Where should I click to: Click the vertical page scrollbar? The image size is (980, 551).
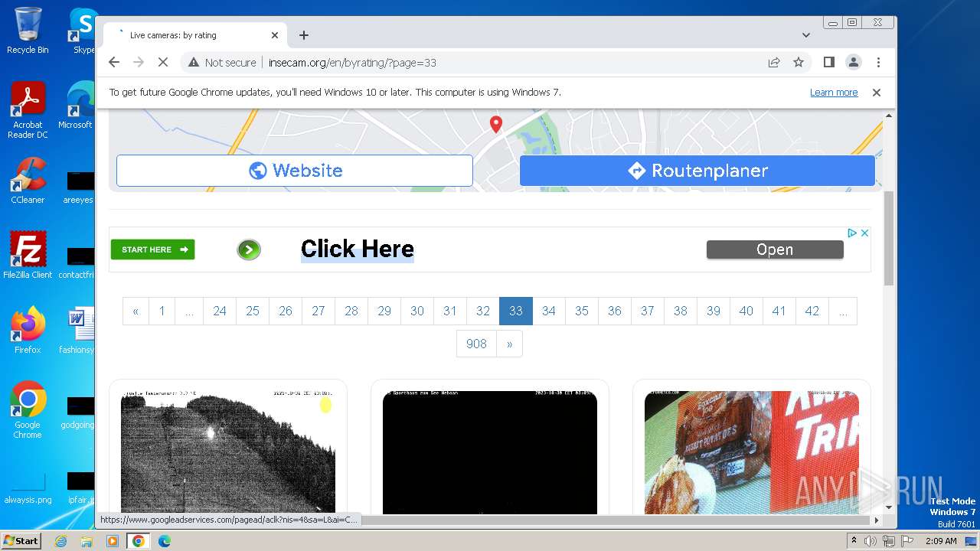click(x=889, y=238)
